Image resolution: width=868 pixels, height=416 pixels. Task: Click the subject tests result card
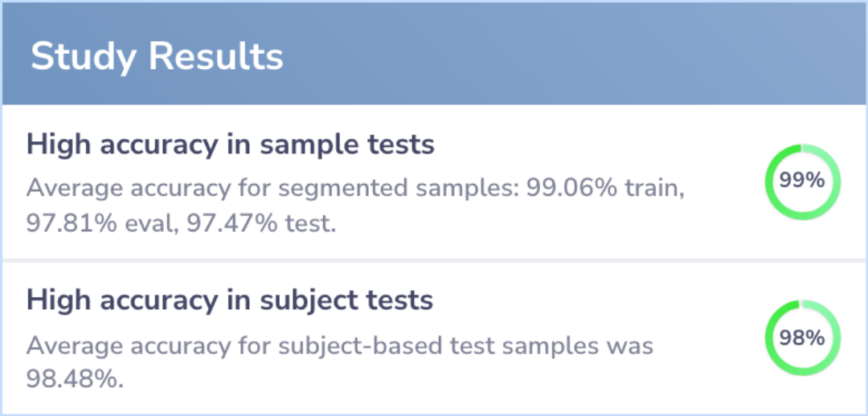434,338
